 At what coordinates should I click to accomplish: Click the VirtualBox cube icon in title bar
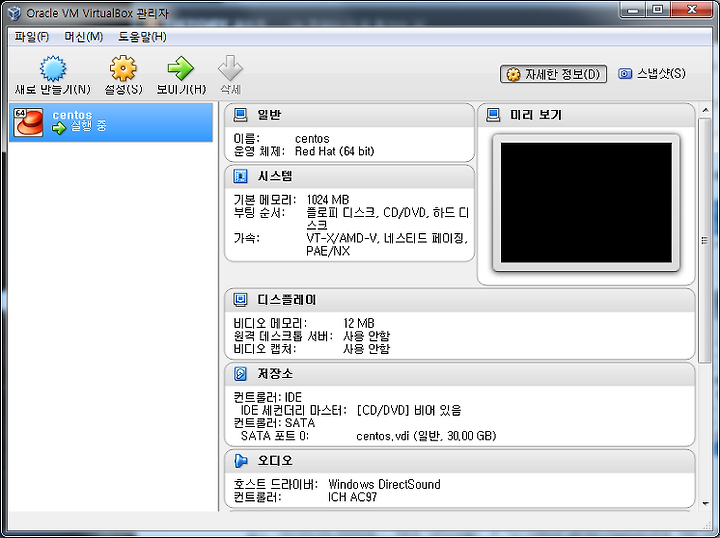pos(14,13)
